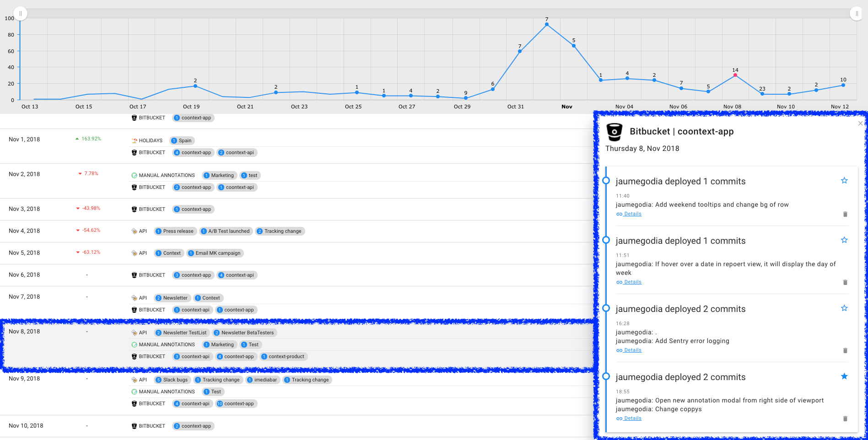Star the 11:51 day of week commit
The height and width of the screenshot is (440, 868).
pos(844,240)
